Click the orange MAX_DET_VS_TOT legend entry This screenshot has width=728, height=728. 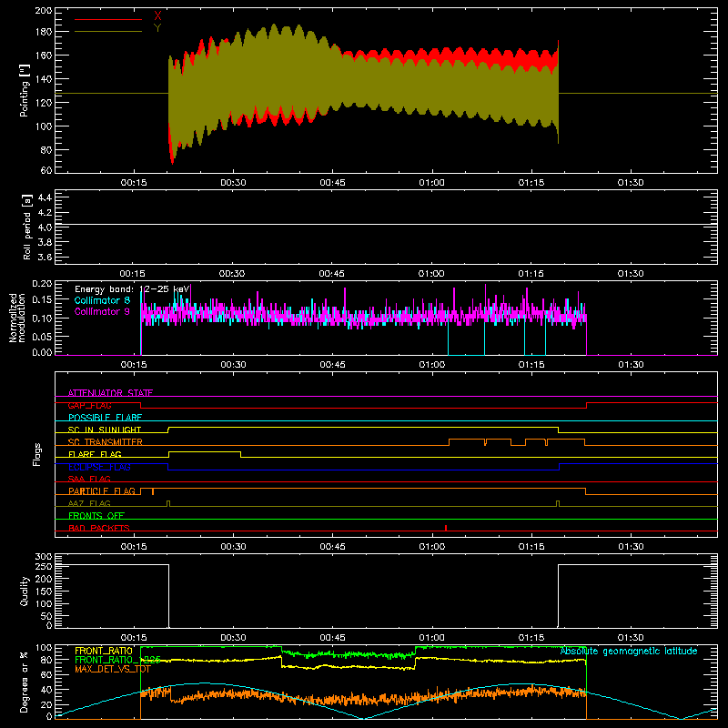click(x=112, y=669)
